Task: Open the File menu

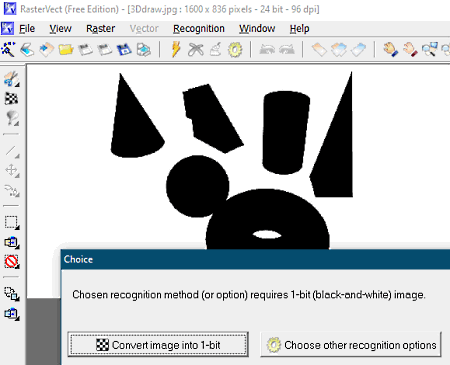Action: pyautogui.click(x=27, y=29)
